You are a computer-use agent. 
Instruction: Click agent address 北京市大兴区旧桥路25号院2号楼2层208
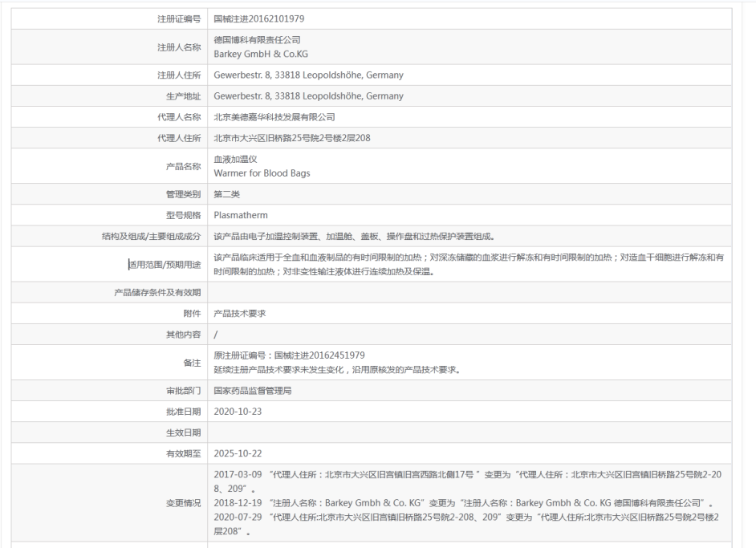(292, 138)
